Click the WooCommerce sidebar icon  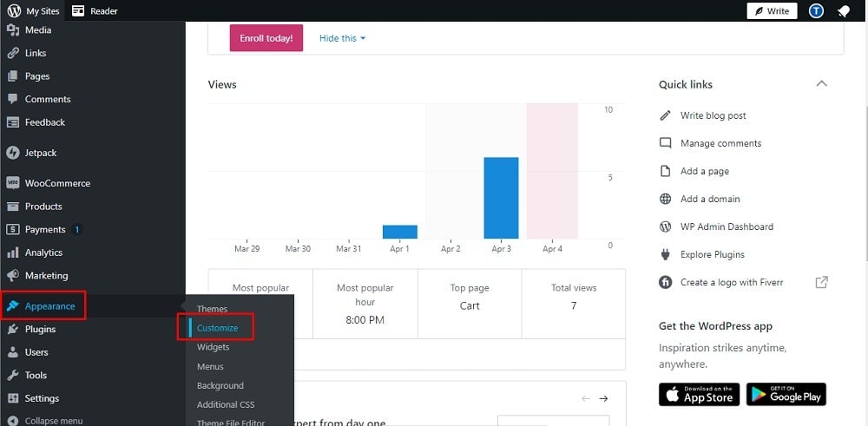(x=13, y=183)
